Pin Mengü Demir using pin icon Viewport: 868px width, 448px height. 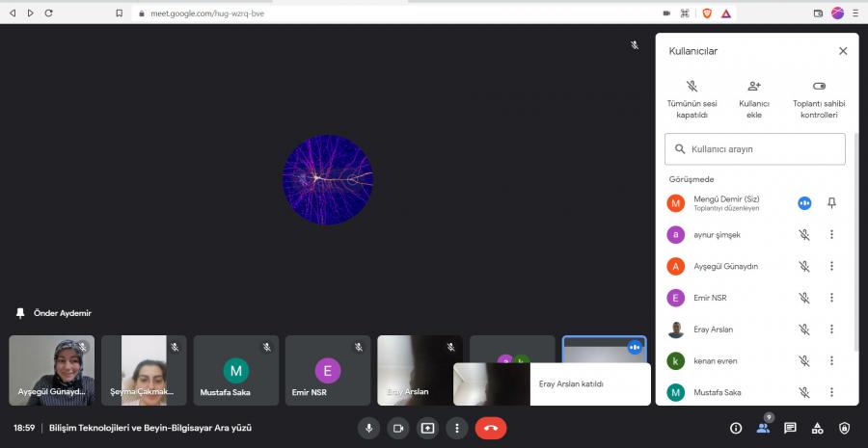[x=831, y=203]
